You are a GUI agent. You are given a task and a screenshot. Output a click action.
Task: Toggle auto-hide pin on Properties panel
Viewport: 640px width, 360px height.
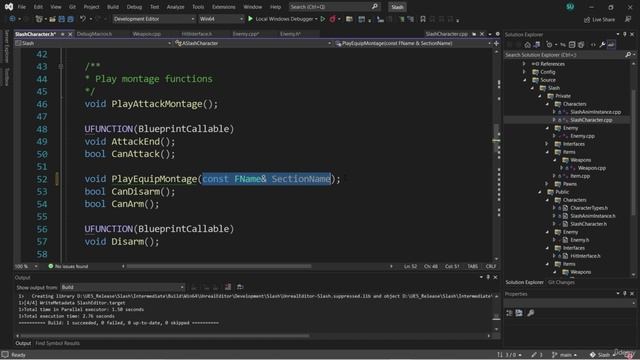(625, 293)
